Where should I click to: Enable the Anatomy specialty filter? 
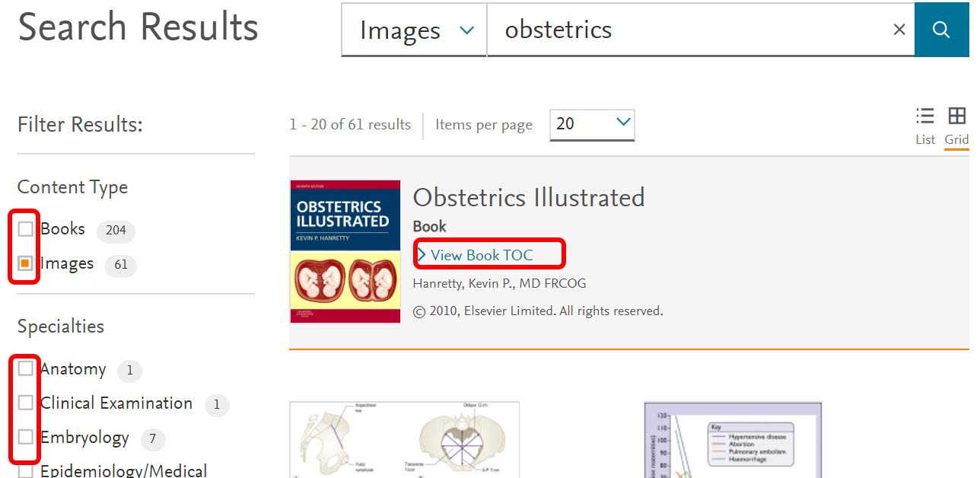pos(26,369)
